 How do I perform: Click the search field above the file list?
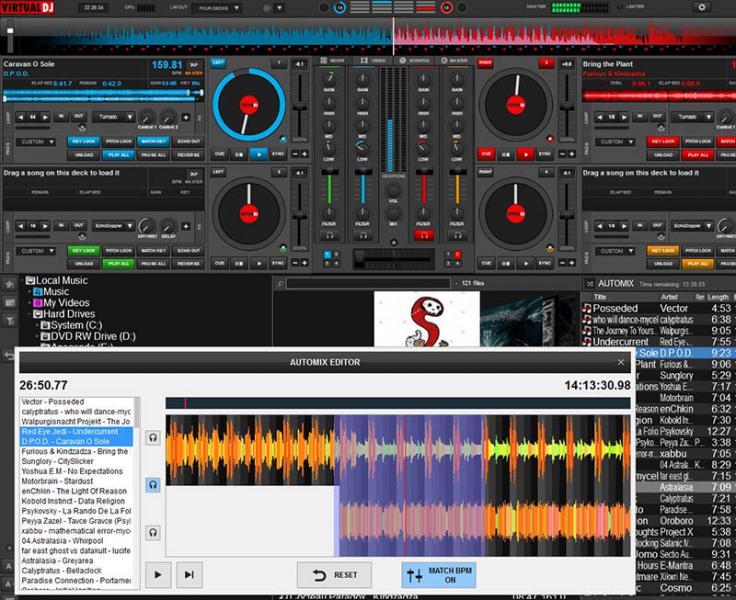tap(368, 283)
